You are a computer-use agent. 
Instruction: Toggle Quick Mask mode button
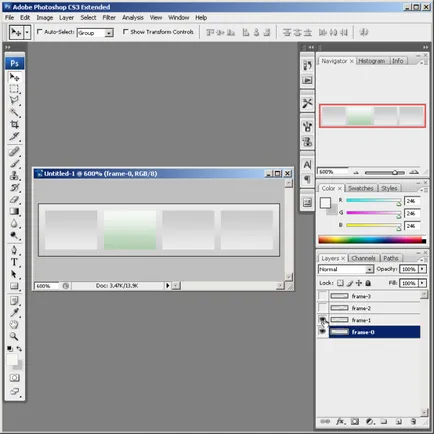tap(14, 378)
